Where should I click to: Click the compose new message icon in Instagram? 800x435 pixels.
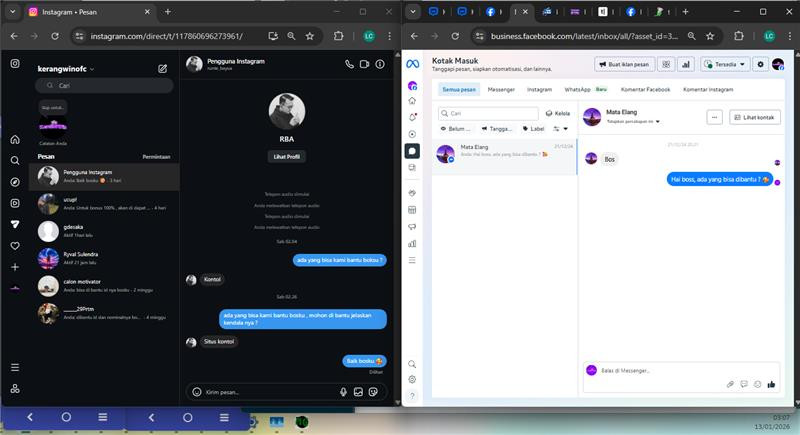tap(162, 69)
